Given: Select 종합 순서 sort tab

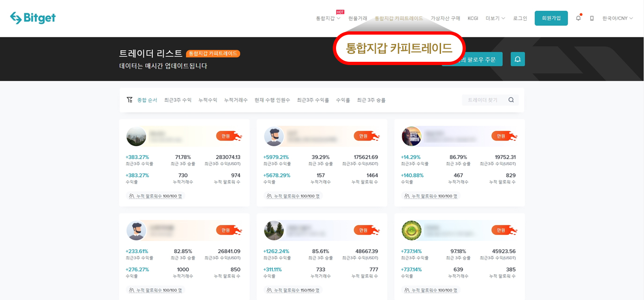Looking at the screenshot, I should tap(147, 100).
